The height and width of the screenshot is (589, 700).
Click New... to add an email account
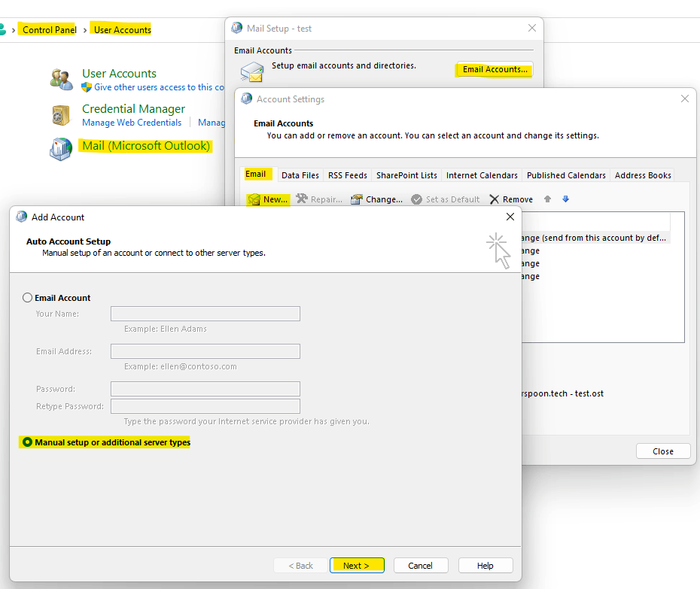pos(268,199)
